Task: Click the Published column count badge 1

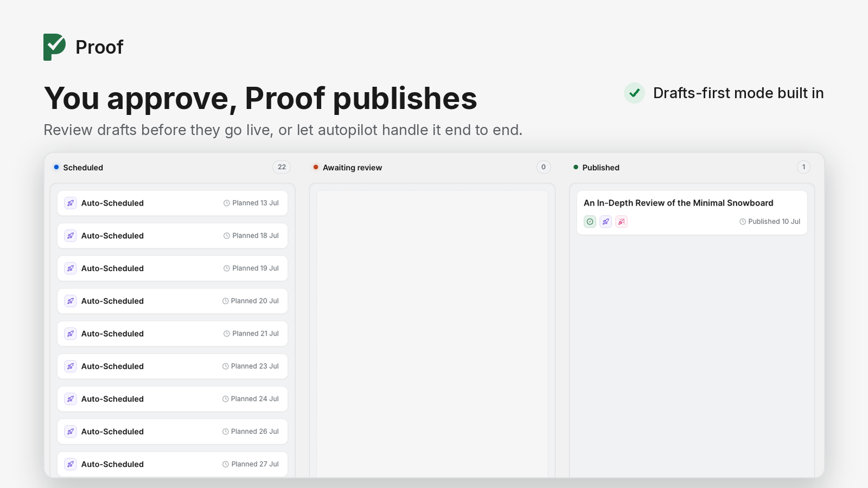Action: pos(803,167)
